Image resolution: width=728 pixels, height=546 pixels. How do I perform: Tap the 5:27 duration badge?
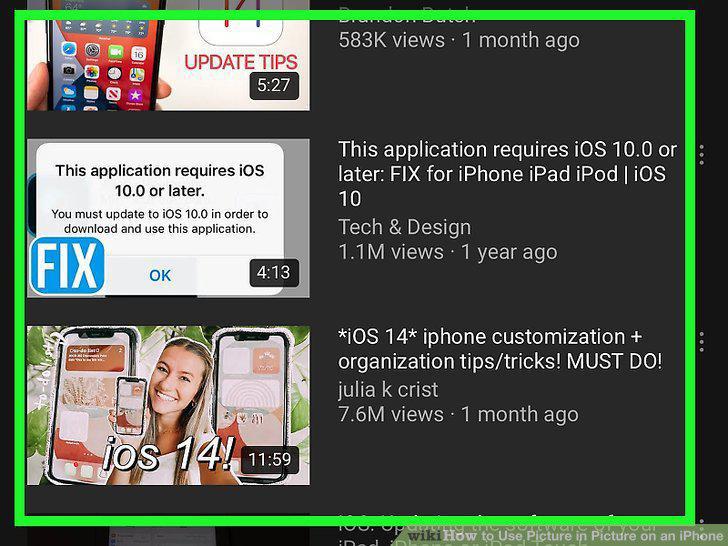pyautogui.click(x=274, y=85)
